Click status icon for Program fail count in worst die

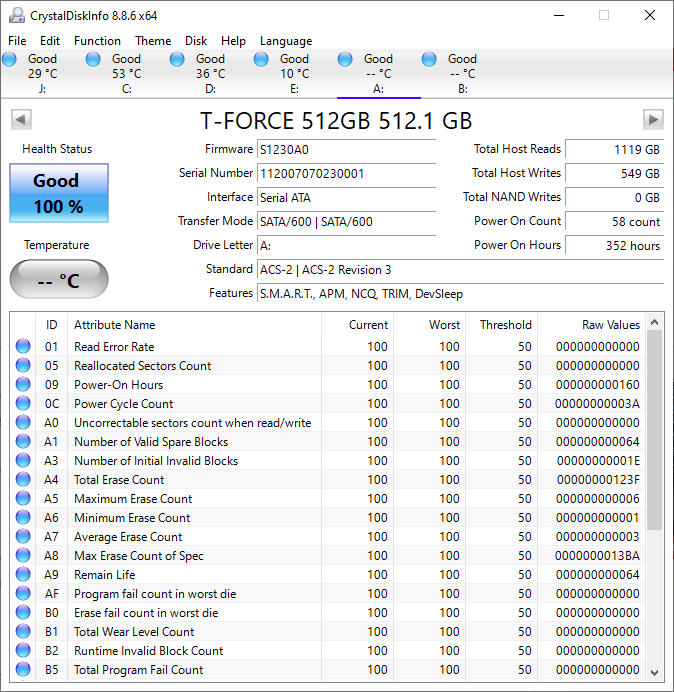click(x=23, y=593)
